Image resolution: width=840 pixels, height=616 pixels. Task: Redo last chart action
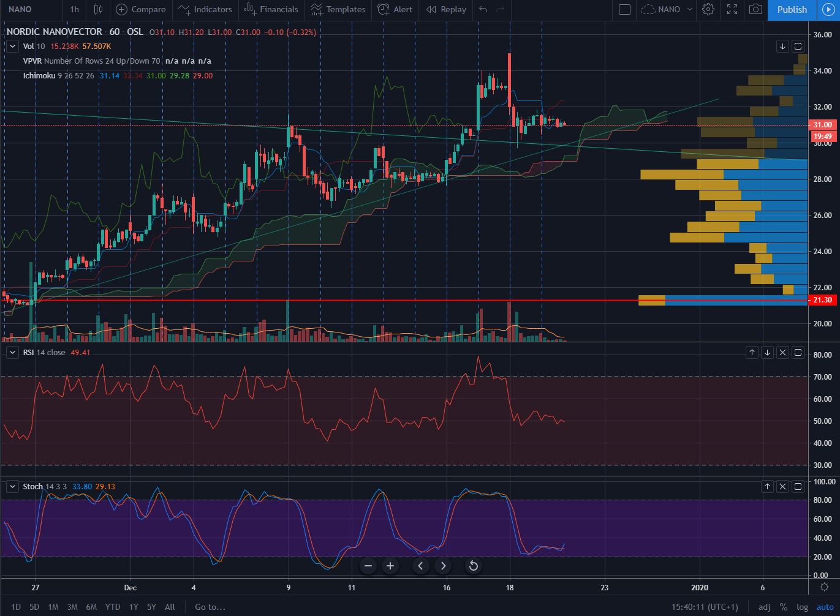[500, 9]
